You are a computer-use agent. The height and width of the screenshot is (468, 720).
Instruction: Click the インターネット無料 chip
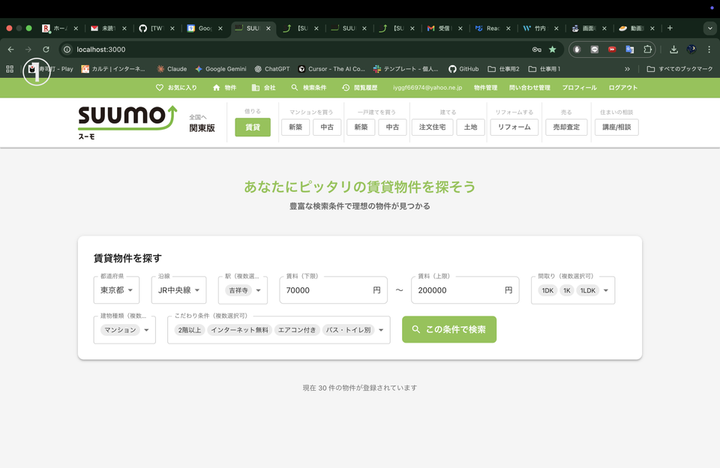pyautogui.click(x=240, y=330)
